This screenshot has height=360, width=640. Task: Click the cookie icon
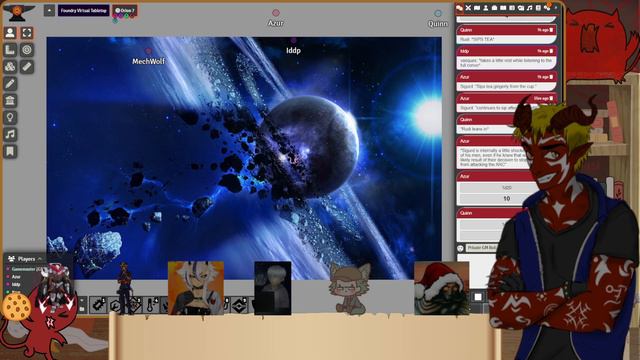(16, 306)
